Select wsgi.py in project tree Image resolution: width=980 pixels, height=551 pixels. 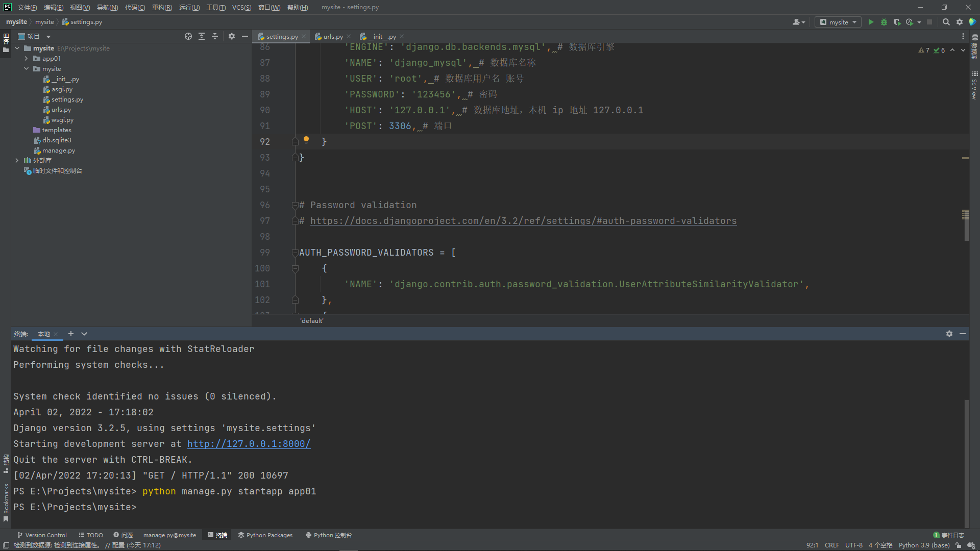pos(62,120)
